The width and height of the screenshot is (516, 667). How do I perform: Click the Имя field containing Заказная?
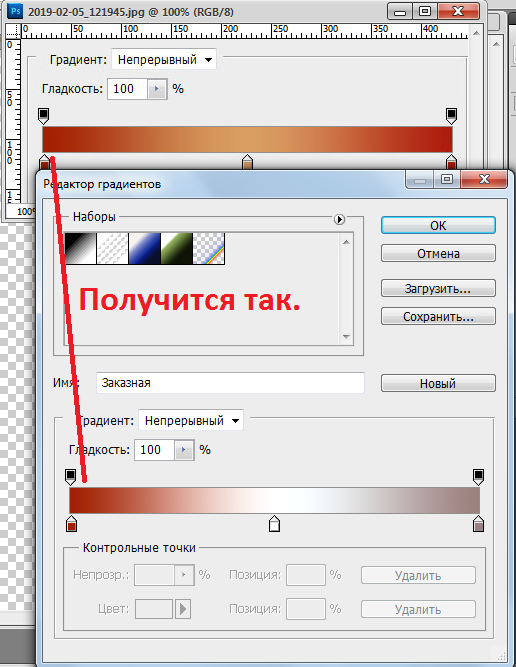tap(230, 383)
